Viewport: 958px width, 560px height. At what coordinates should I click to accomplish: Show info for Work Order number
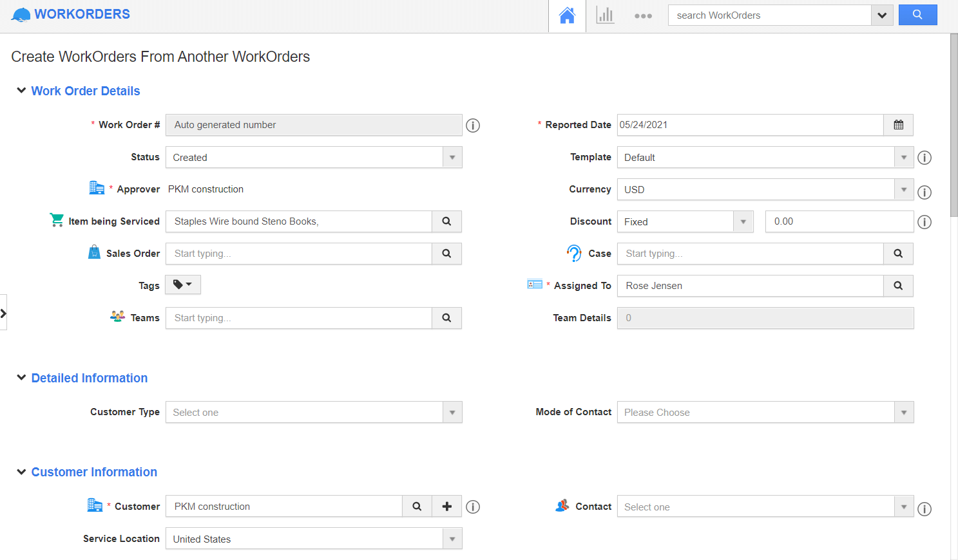coord(473,126)
